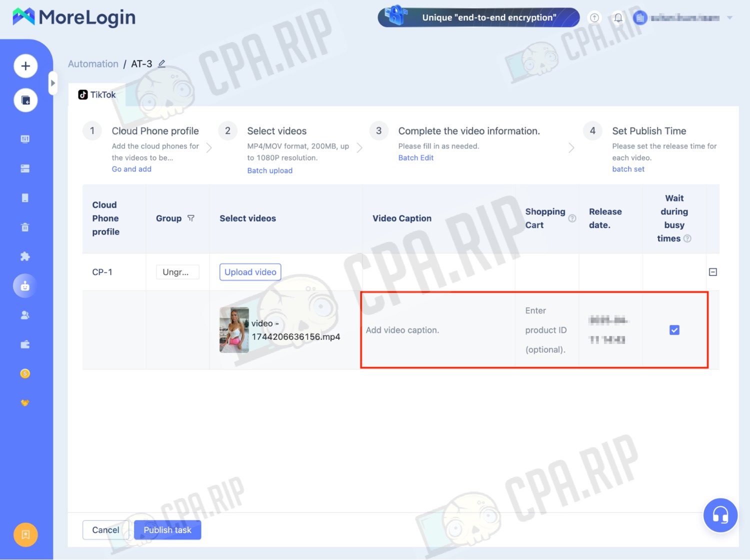
Task: Open the server/proxy stack icon in sidebar
Action: pyautogui.click(x=25, y=168)
